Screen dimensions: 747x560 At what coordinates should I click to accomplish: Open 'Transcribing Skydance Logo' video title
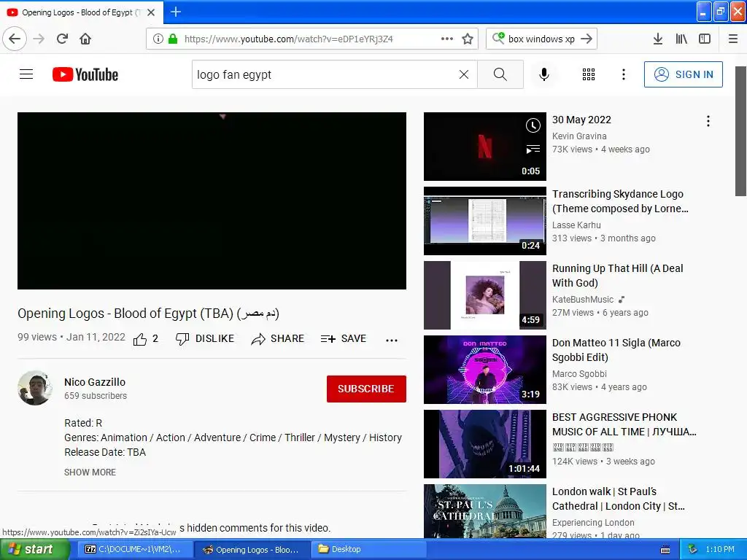pos(620,201)
